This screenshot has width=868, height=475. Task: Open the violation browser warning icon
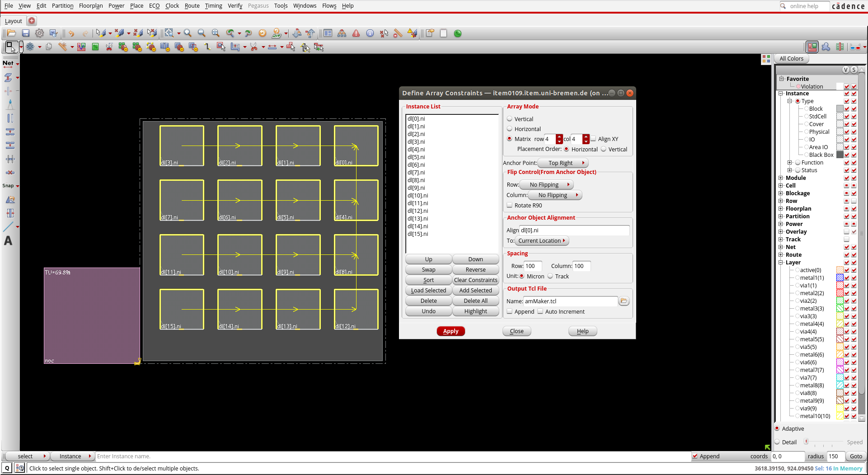click(x=356, y=33)
